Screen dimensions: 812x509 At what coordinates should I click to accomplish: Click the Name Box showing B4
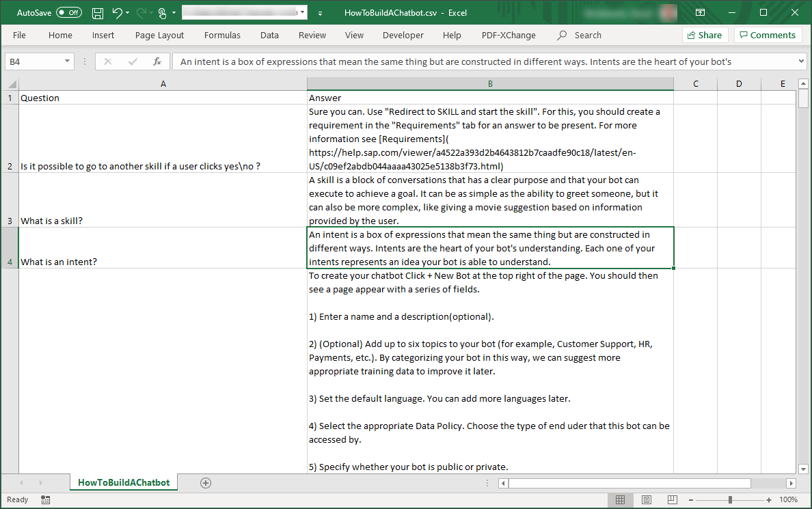click(x=33, y=61)
